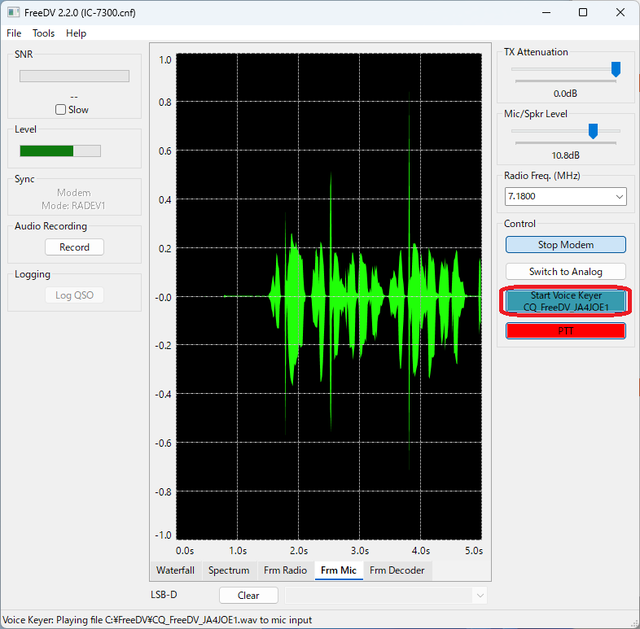This screenshot has height=629, width=640.
Task: Click the LSB-D mode label
Action: coord(164,595)
